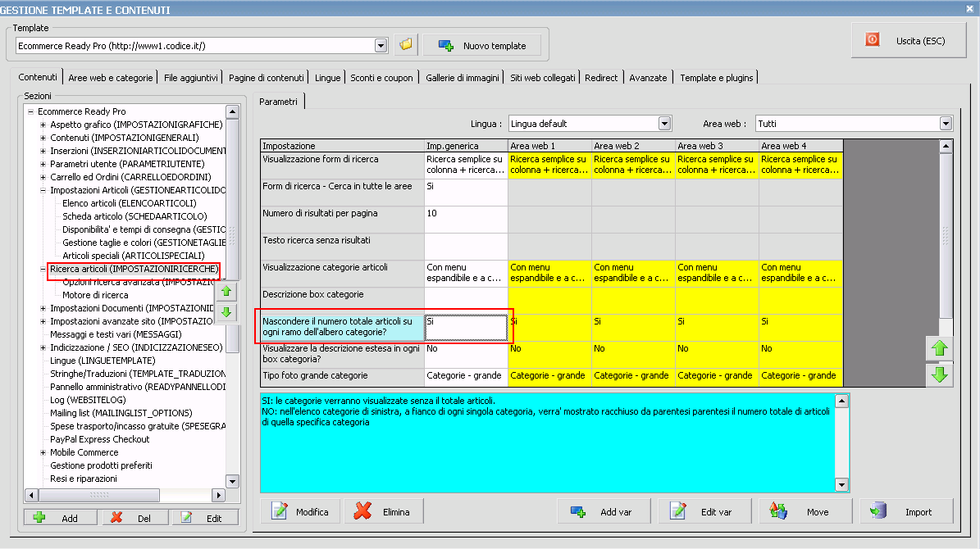Click the large green down arrow right of grid
Image resolution: width=980 pixels, height=549 pixels.
940,375
